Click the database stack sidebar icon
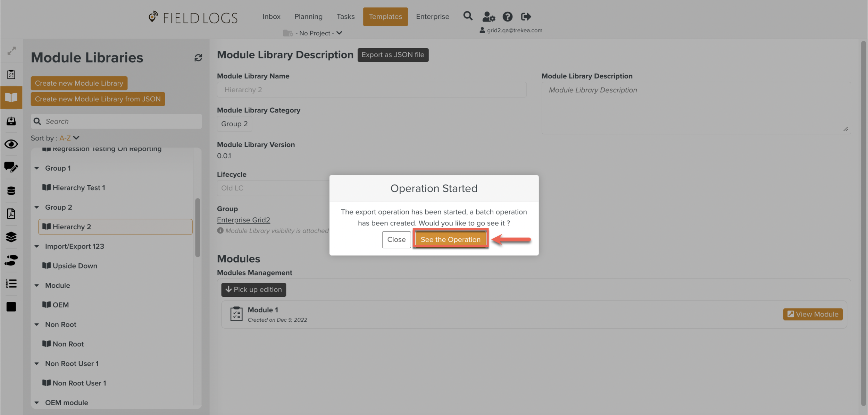Image resolution: width=868 pixels, height=415 pixels. (11, 190)
